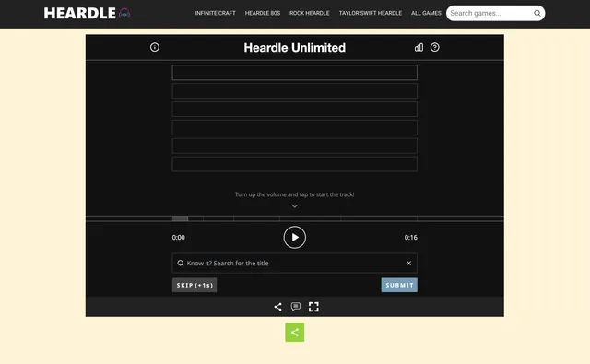Image resolution: width=590 pixels, height=364 pixels.
Task: Click the 0:16 total time label
Action: [410, 237]
